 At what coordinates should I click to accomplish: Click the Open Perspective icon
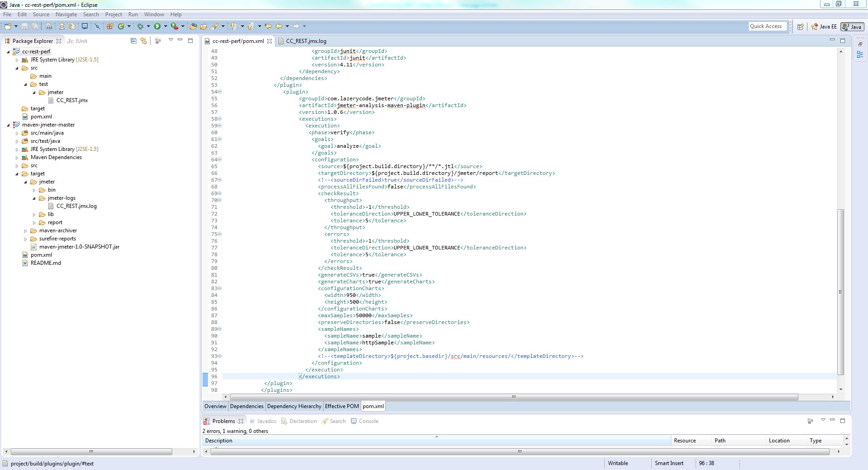[800, 27]
